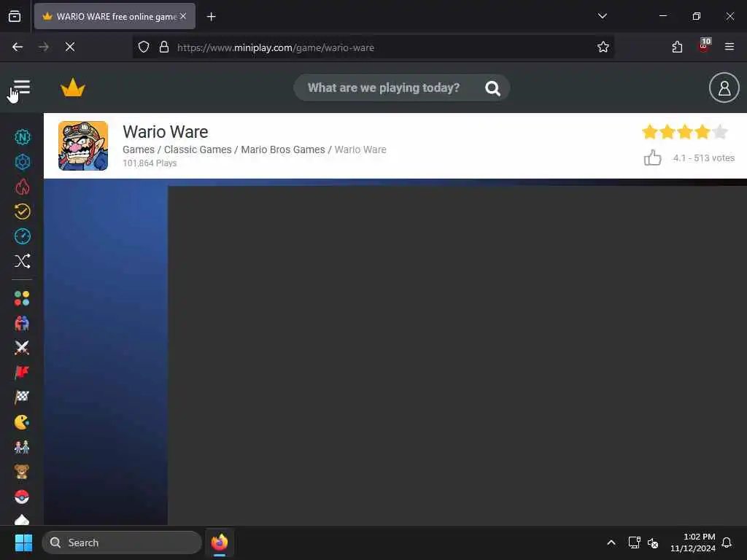
Task: Bookmark this page with the star
Action: (603, 47)
